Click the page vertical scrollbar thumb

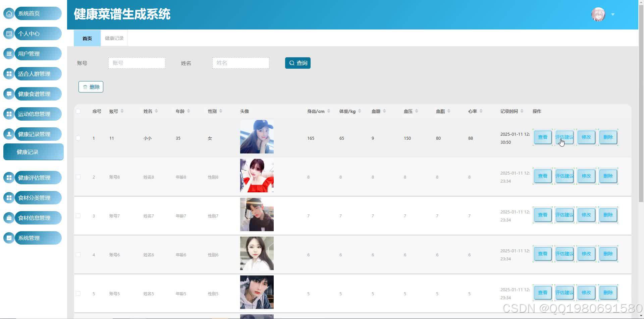pos(641,104)
